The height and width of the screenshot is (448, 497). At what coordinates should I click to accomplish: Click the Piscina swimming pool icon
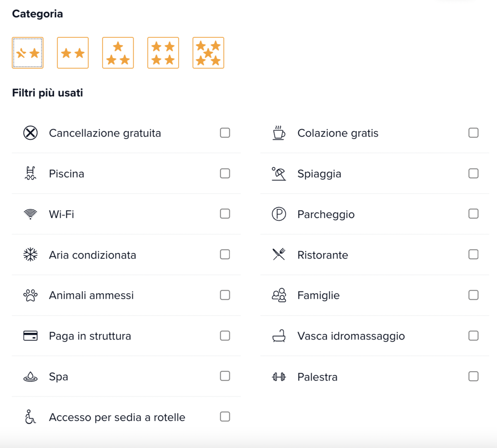[x=30, y=174]
